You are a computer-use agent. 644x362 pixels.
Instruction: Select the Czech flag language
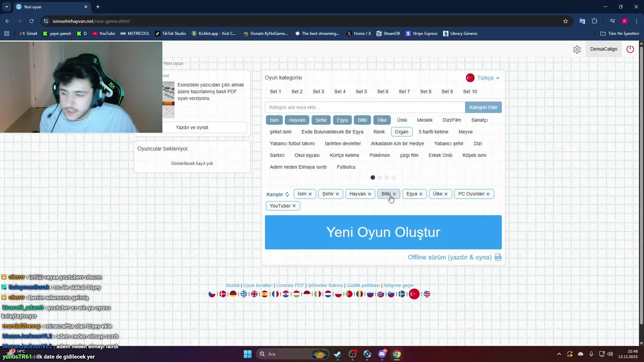click(x=212, y=294)
